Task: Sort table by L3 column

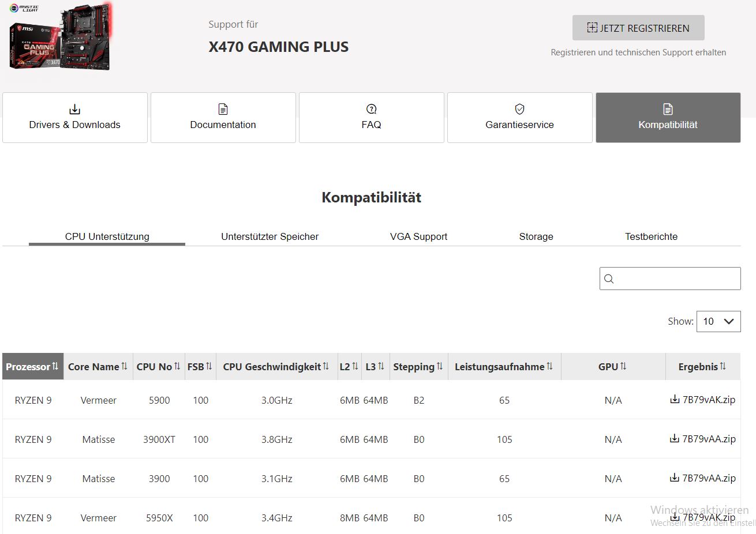Action: [375, 366]
